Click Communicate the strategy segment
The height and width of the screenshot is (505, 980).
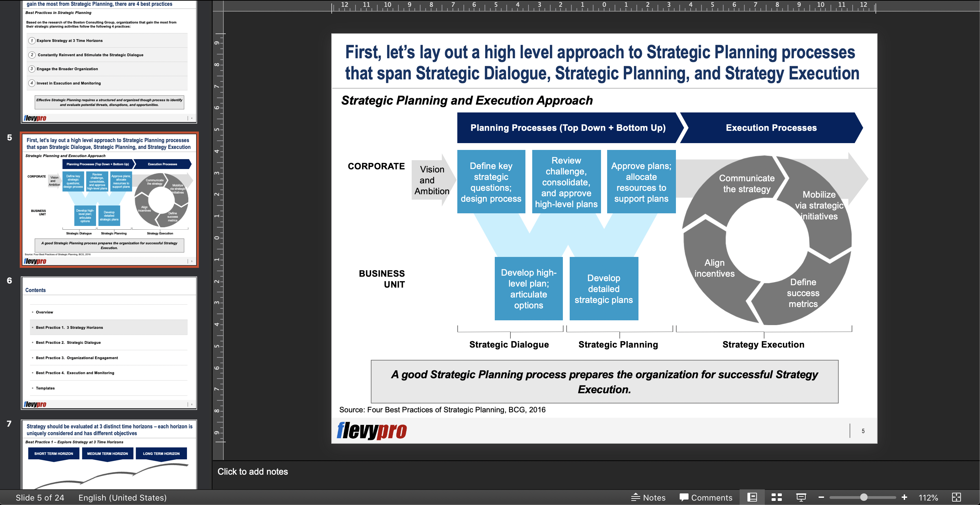point(746,183)
